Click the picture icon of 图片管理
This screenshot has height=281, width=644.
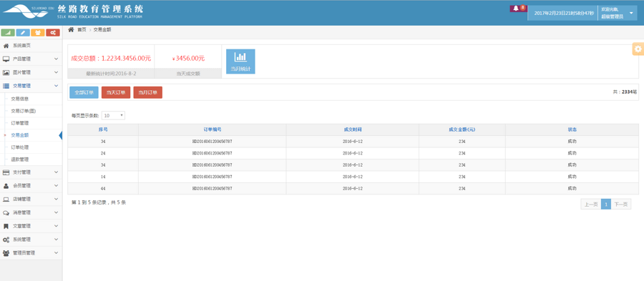point(6,73)
